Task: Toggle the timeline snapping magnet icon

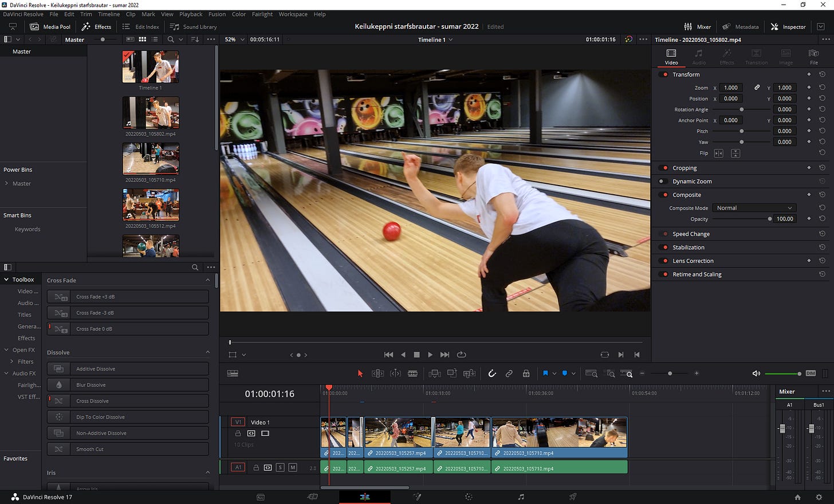Action: (x=491, y=373)
